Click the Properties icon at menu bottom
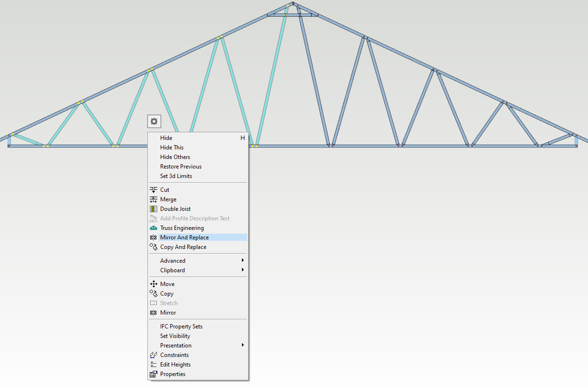Screen dimensions: 588x386 [154, 374]
